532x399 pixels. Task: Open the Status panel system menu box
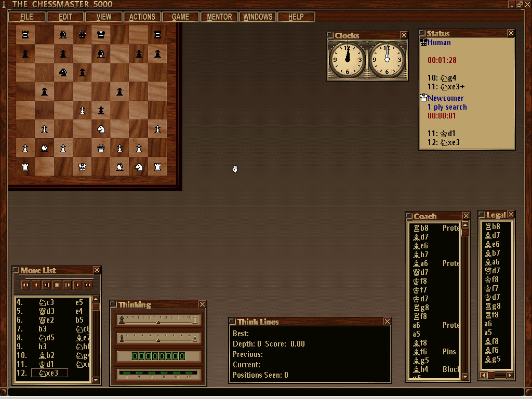pos(422,33)
